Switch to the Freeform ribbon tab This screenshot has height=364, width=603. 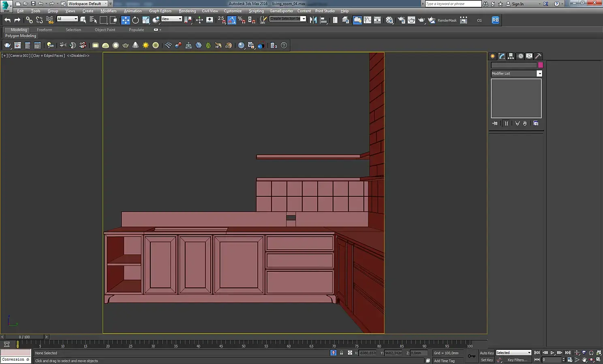[44, 30]
